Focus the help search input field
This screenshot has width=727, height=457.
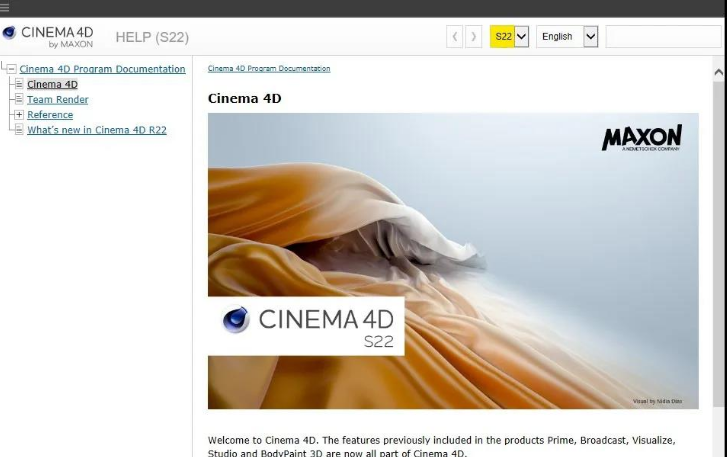[664, 37]
